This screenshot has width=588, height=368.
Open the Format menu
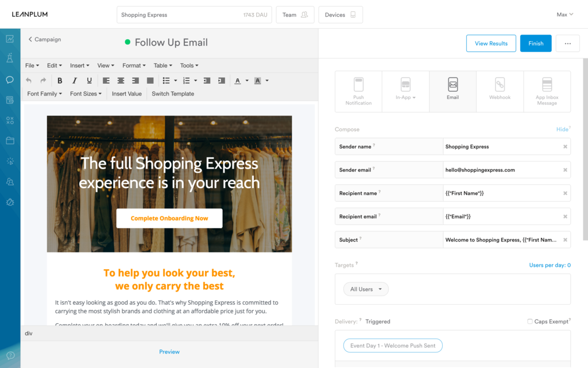tap(134, 66)
